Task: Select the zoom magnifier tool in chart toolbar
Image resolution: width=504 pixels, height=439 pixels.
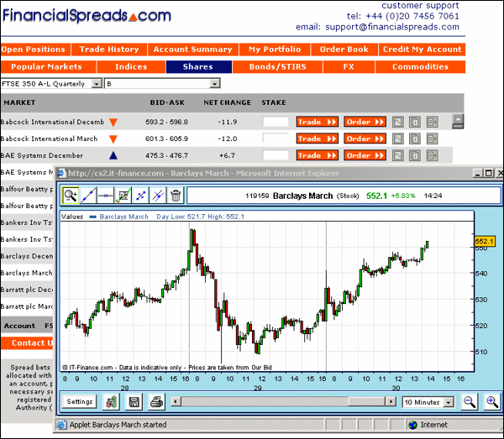Action: point(71,195)
